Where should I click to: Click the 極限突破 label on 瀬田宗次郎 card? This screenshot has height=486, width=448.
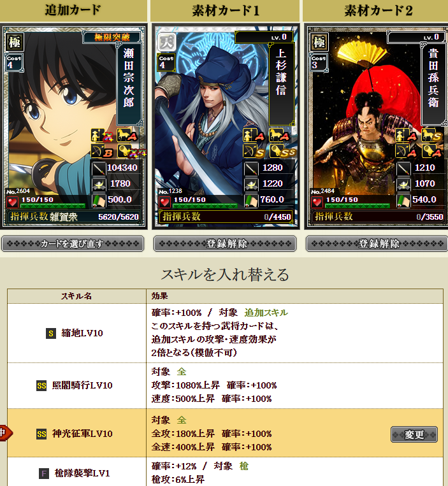pos(112,38)
